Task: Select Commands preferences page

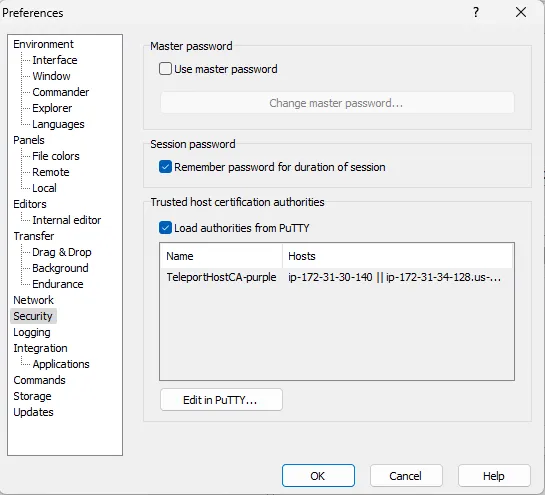Action: [x=39, y=380]
